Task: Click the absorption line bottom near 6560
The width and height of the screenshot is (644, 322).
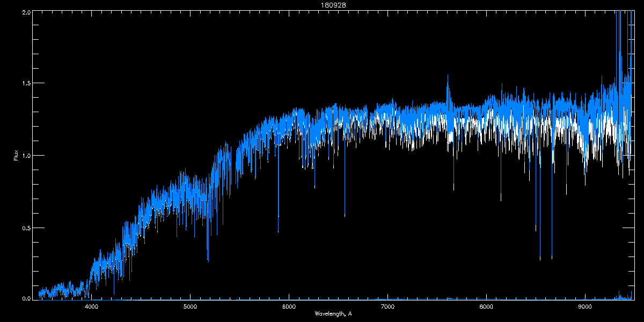Action: coord(345,215)
